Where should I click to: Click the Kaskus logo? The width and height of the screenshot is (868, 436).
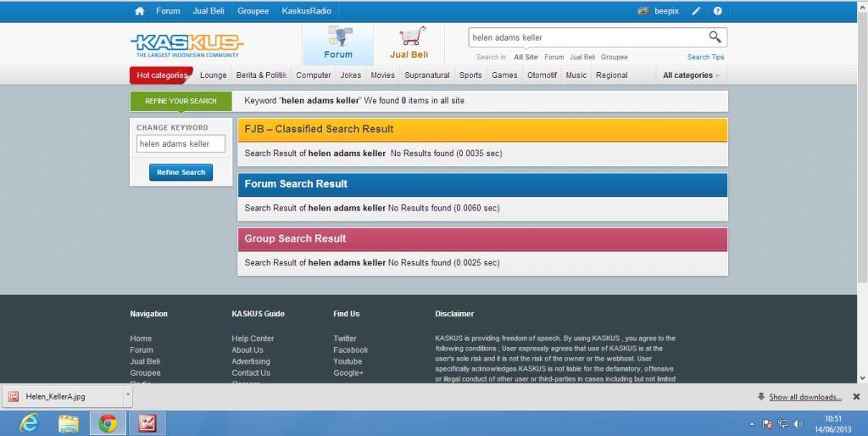click(x=187, y=46)
